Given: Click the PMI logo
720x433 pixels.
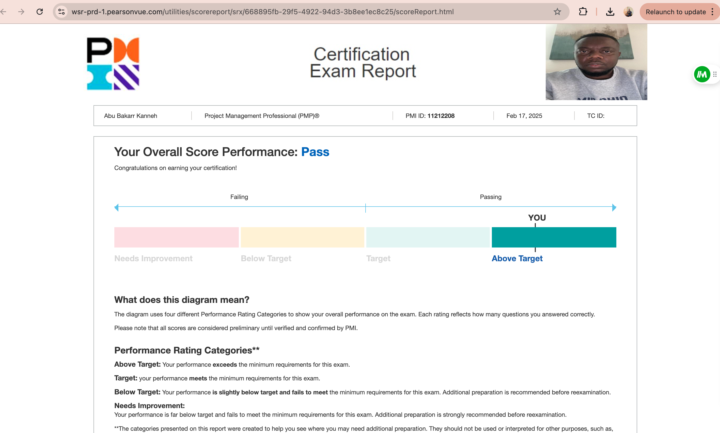Looking at the screenshot, I should (x=113, y=63).
